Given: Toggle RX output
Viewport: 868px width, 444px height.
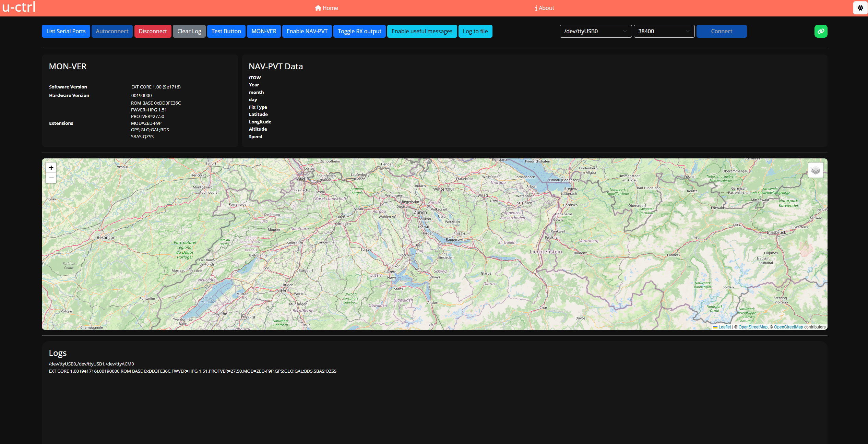Looking at the screenshot, I should point(359,31).
